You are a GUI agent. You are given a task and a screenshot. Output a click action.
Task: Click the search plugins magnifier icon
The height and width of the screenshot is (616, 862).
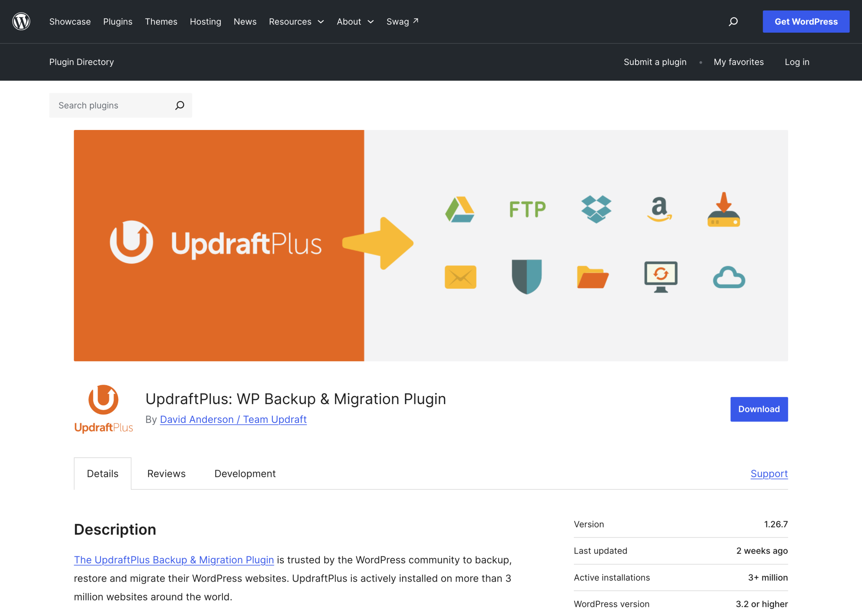tap(179, 105)
